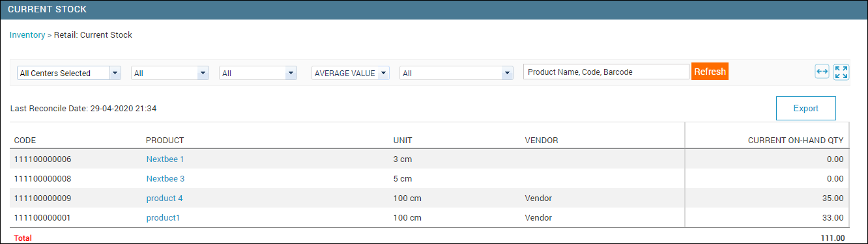Click 100 cm unit in product 4 row

(x=407, y=198)
